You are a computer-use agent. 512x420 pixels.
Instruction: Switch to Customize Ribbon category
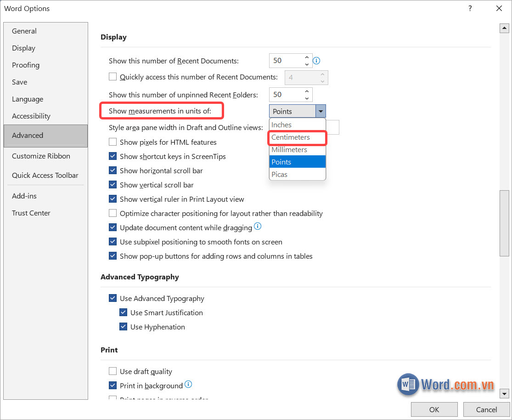pyautogui.click(x=41, y=156)
